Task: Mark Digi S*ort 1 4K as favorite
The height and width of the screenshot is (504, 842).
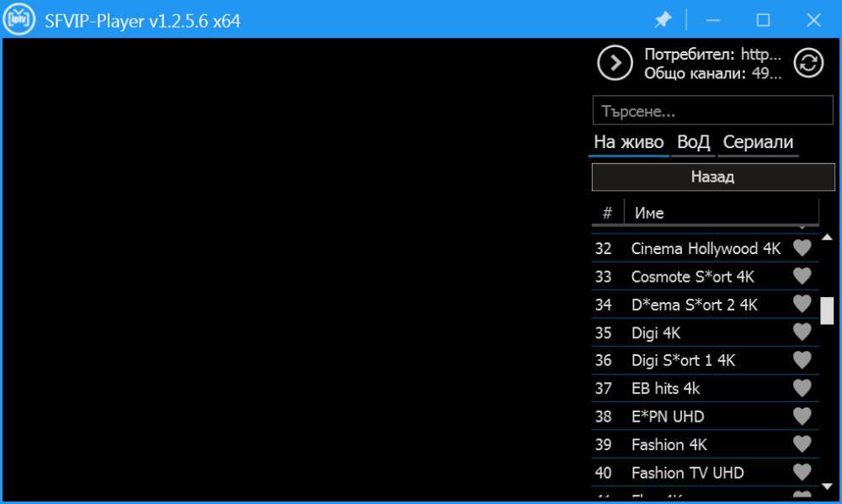Action: (802, 359)
